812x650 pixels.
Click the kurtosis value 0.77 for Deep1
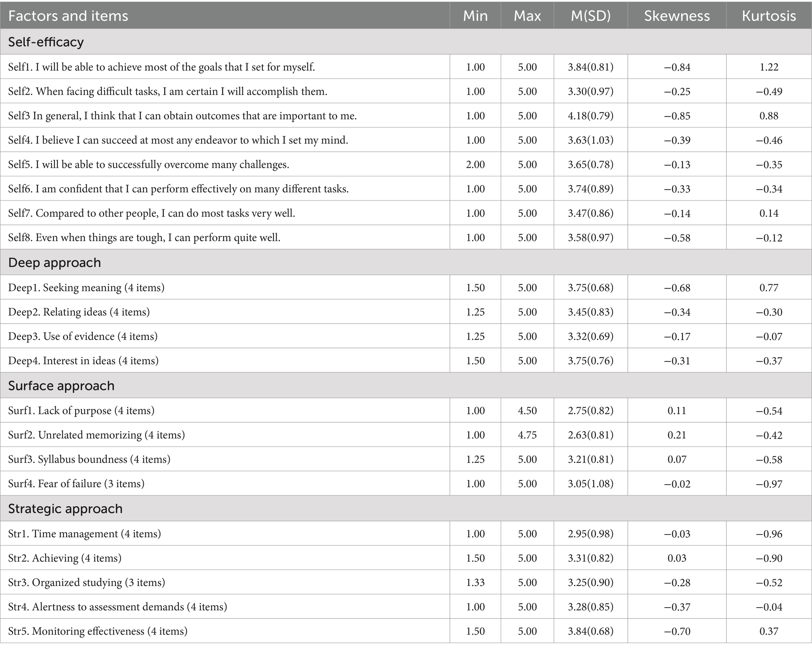tap(769, 288)
